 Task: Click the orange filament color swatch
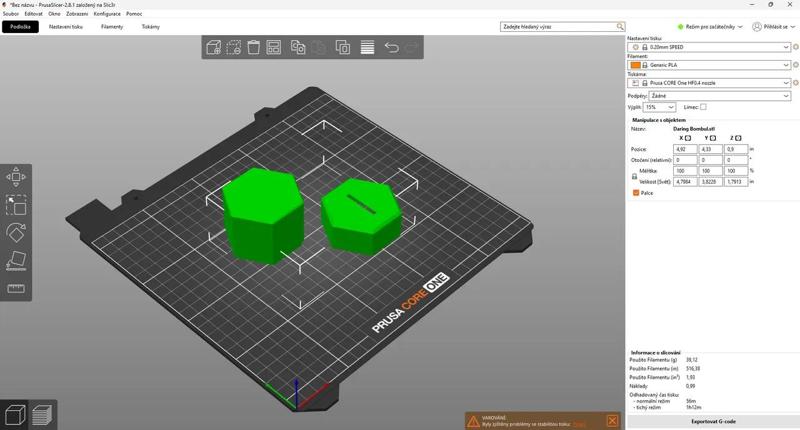coord(635,65)
